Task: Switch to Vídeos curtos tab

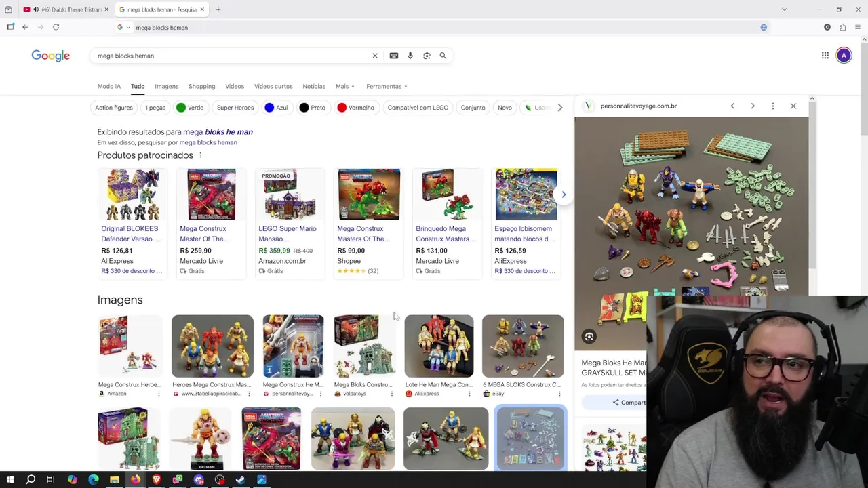Action: click(x=273, y=87)
